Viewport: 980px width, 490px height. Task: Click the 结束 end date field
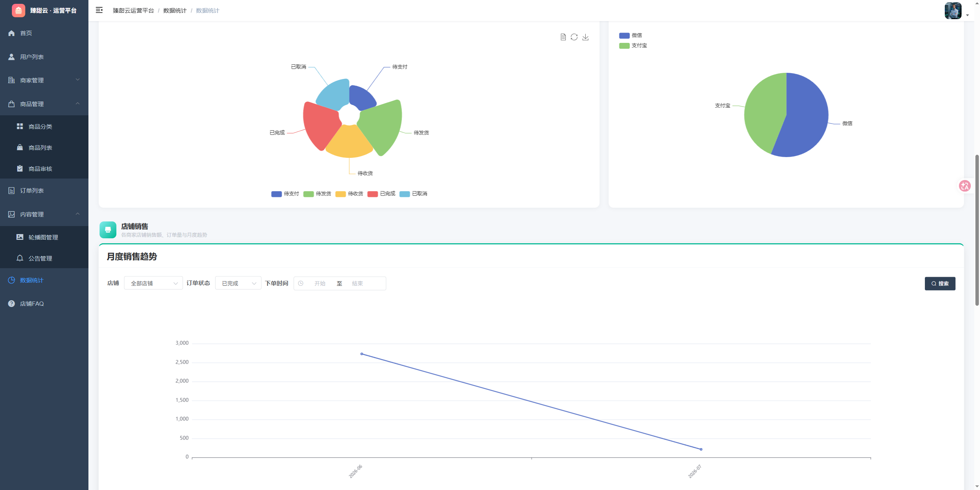[358, 284]
